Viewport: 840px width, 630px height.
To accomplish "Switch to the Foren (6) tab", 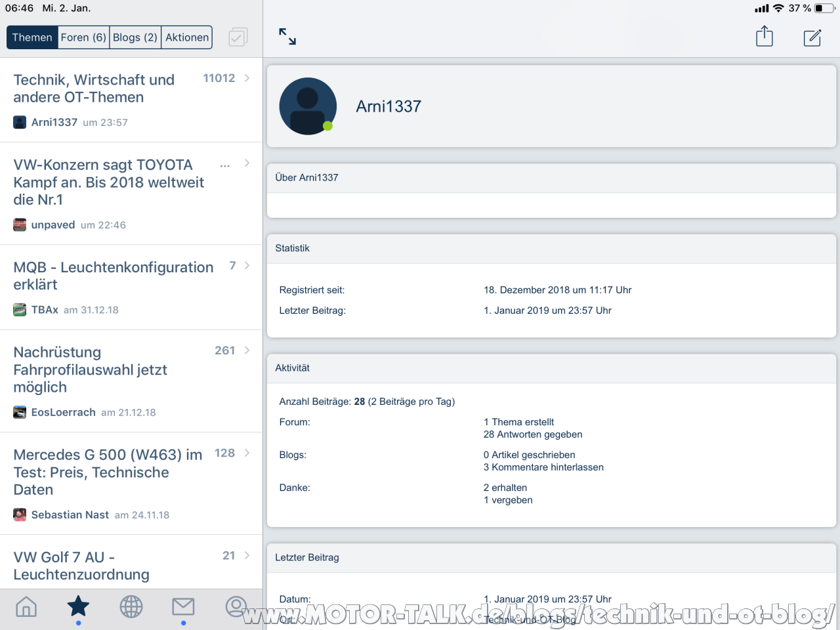I will coord(83,37).
